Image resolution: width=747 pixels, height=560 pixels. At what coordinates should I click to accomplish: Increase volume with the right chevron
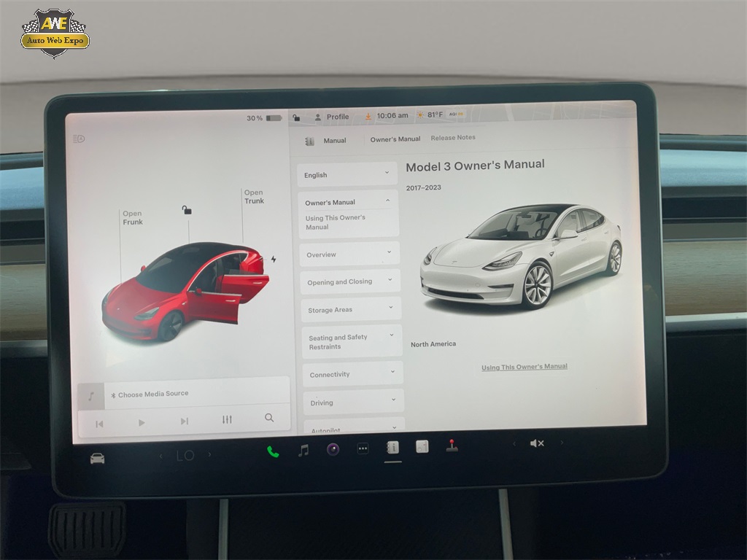click(562, 443)
